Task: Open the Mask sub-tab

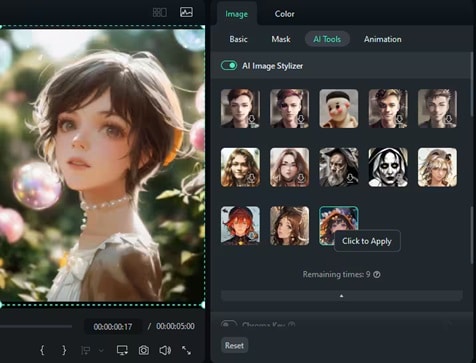Action: pyautogui.click(x=281, y=39)
